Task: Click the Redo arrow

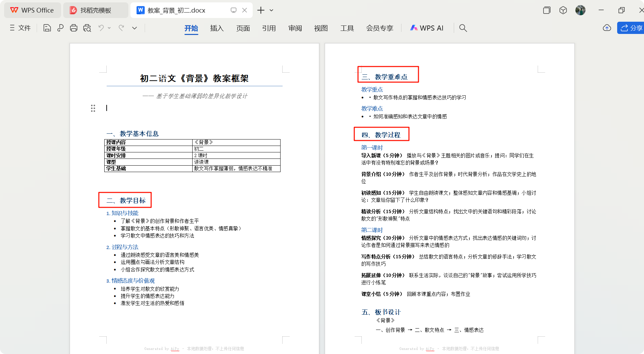Action: [121, 28]
